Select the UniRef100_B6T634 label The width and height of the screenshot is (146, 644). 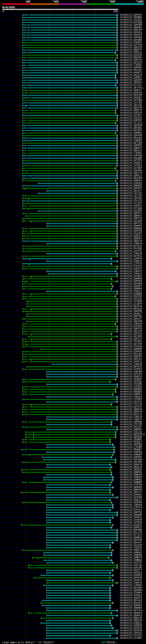click(131, 306)
